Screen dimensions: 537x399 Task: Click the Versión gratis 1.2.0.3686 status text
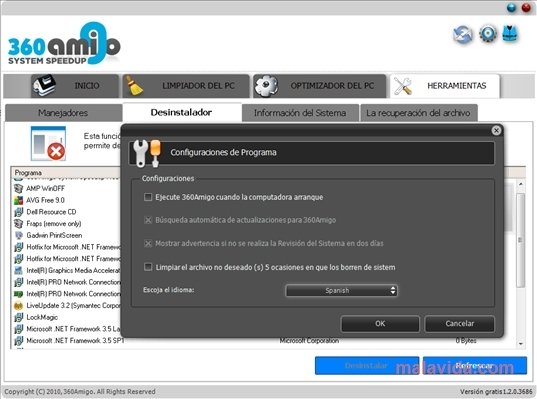coord(496,391)
